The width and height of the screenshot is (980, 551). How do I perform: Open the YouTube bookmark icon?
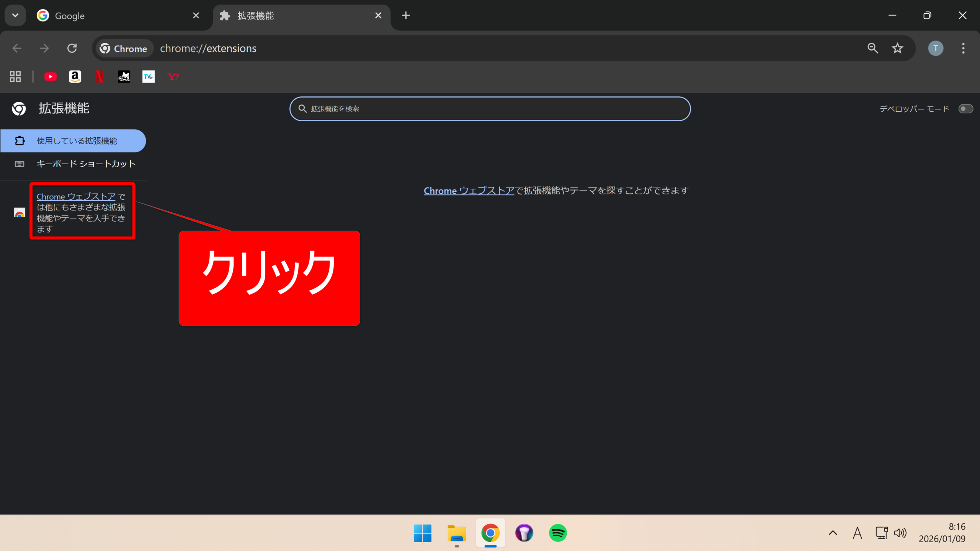coord(50,77)
